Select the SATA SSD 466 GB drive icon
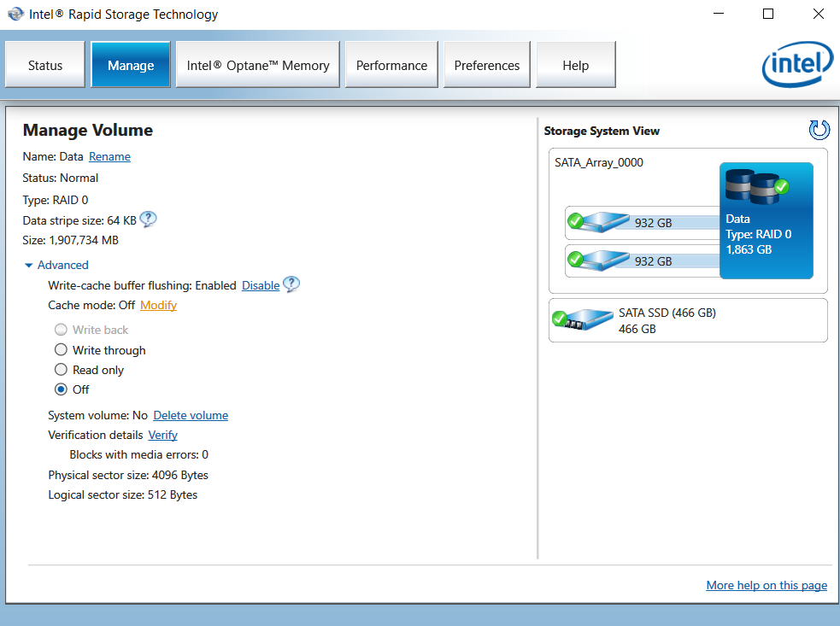The height and width of the screenshot is (626, 840). pos(583,319)
